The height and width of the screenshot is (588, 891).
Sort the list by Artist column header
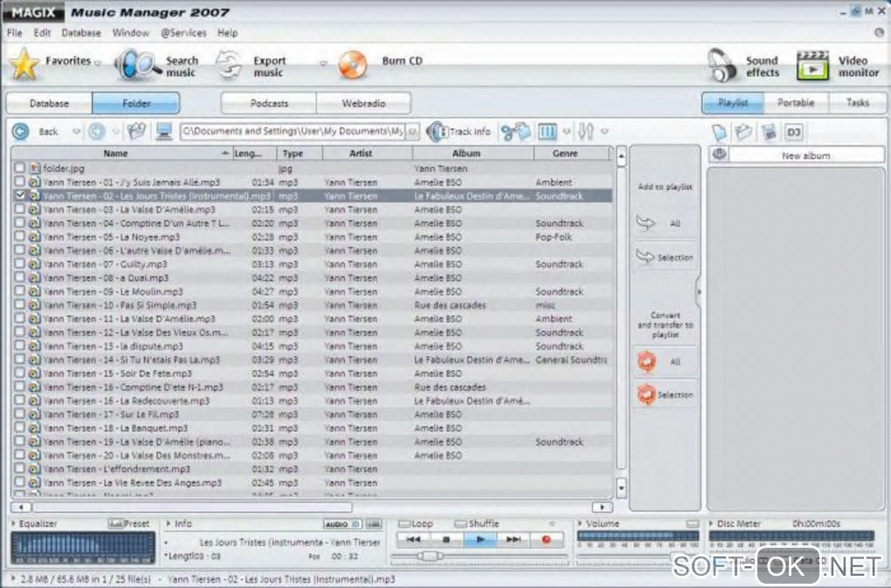[367, 154]
